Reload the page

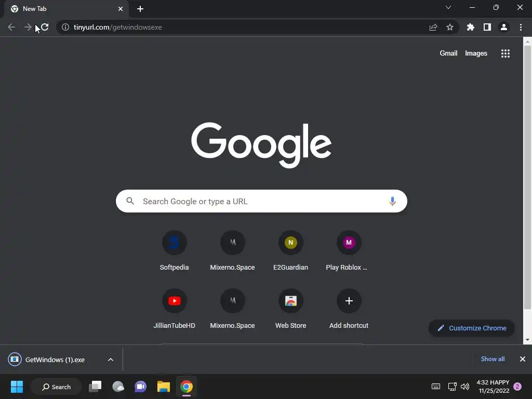point(45,27)
